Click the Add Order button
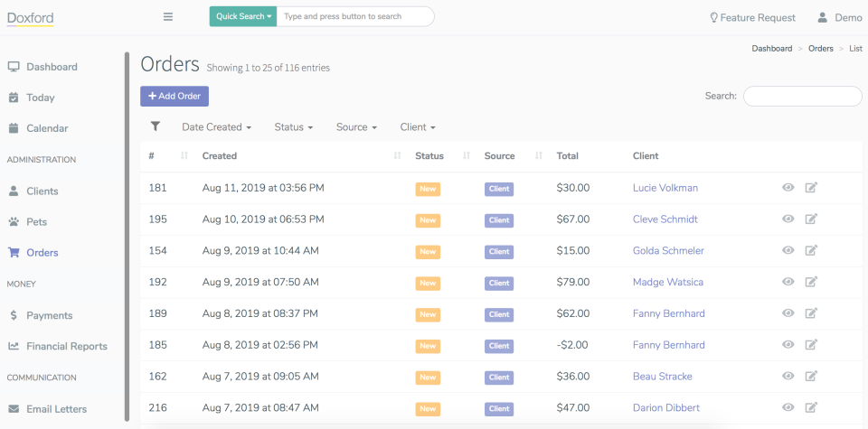Viewport: 868px width, 429px height. [175, 96]
